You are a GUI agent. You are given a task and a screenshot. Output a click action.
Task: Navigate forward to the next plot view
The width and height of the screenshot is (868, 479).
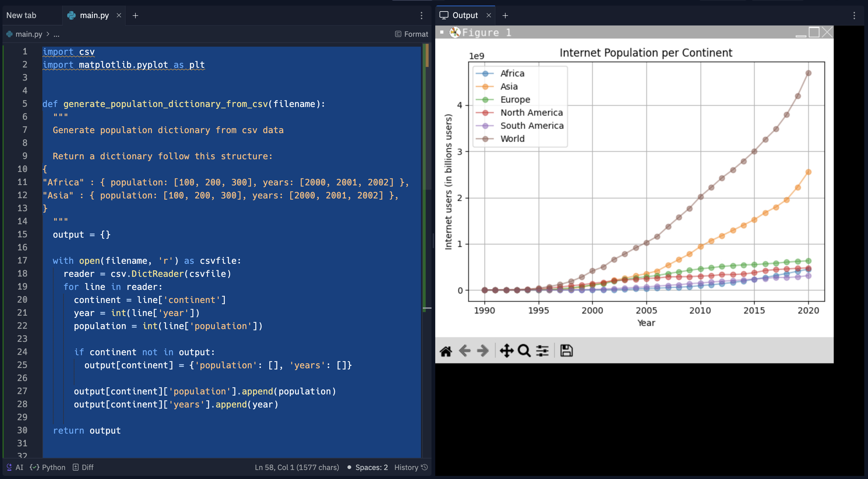(x=483, y=351)
